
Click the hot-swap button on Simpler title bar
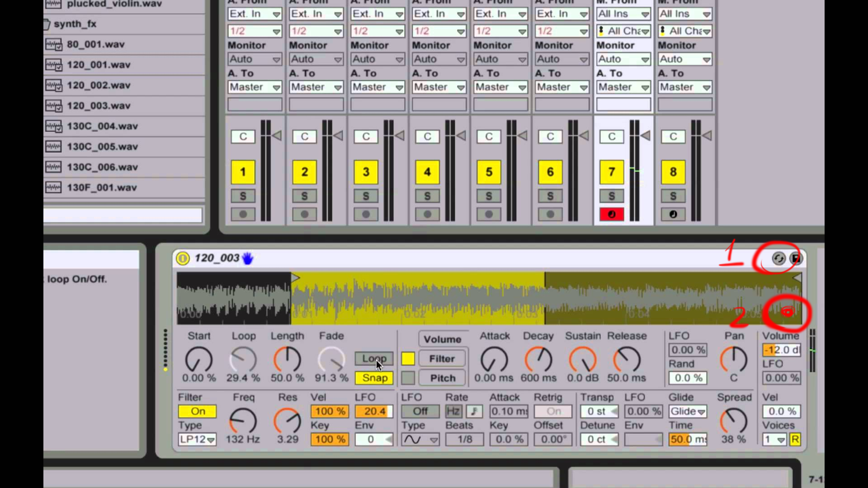coord(778,258)
